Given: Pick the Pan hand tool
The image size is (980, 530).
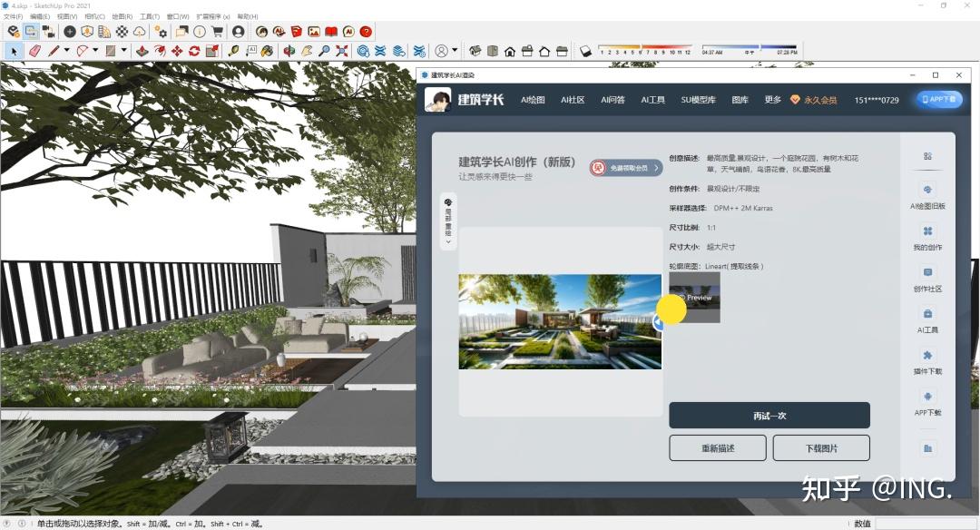Looking at the screenshot, I should click(307, 51).
